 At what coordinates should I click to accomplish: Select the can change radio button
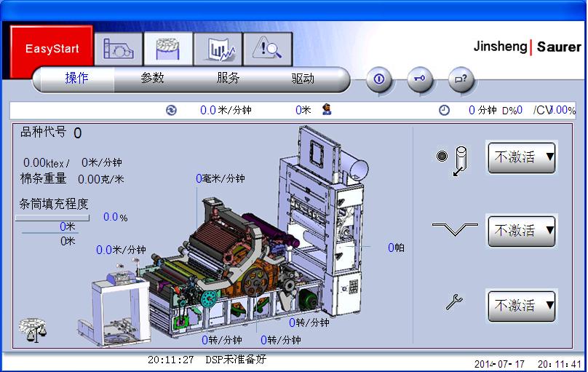click(x=442, y=156)
